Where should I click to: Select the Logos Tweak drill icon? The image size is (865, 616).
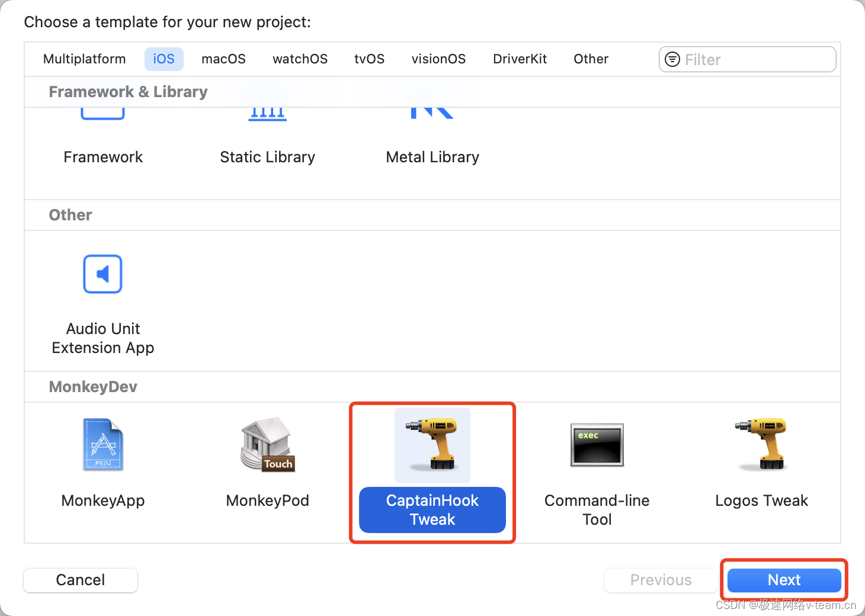point(762,444)
